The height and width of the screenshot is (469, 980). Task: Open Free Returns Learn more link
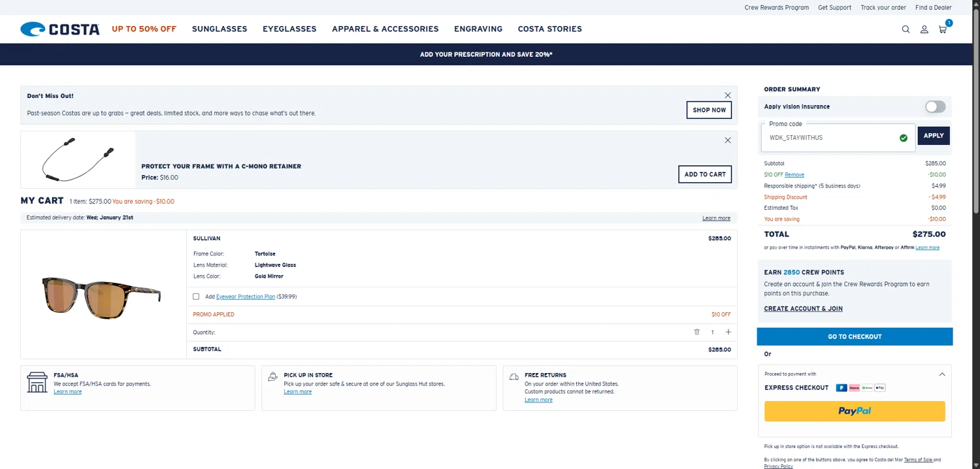point(538,400)
